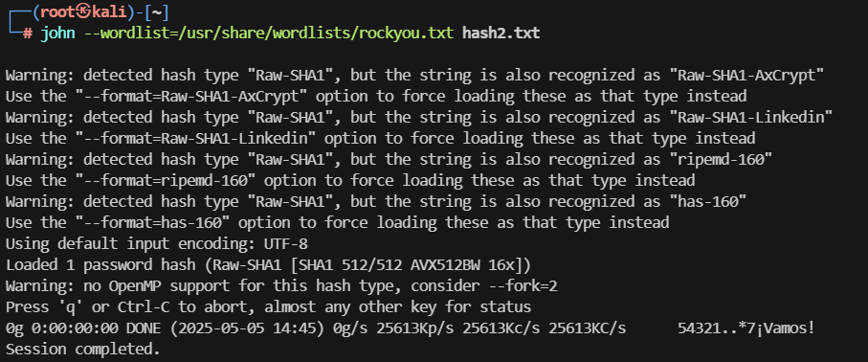Screen dimensions: 868x362
Task: Click the root username in prompt
Action: 57,11
